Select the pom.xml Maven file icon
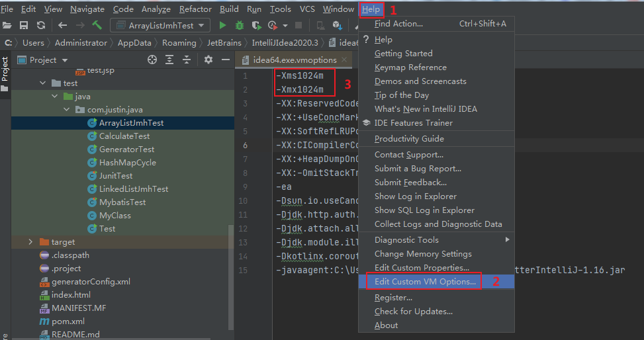644x340 pixels. [44, 321]
